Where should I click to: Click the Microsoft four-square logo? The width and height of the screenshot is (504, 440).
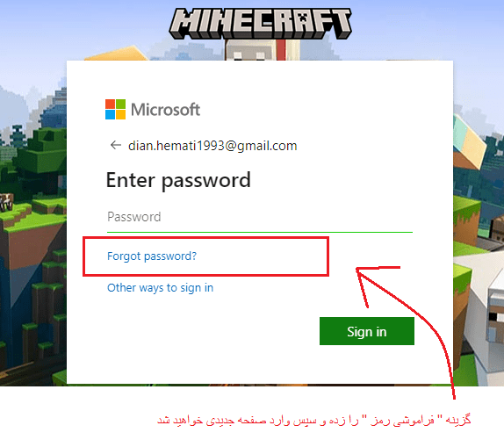click(115, 109)
